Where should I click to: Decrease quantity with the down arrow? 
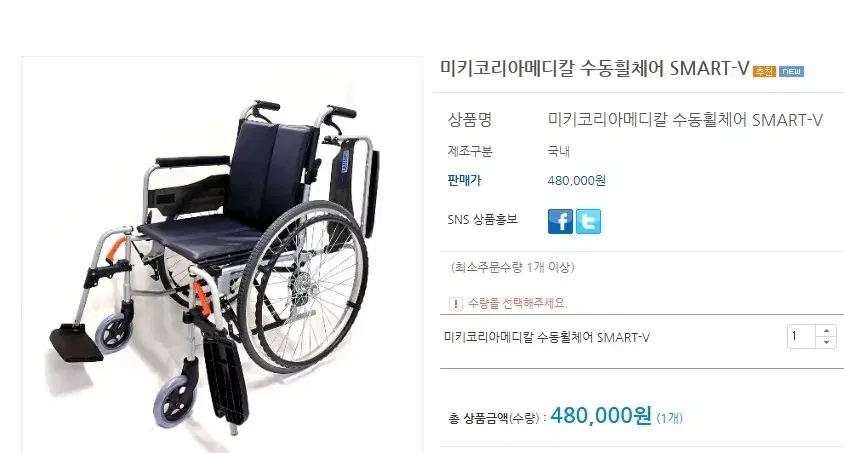click(x=826, y=343)
